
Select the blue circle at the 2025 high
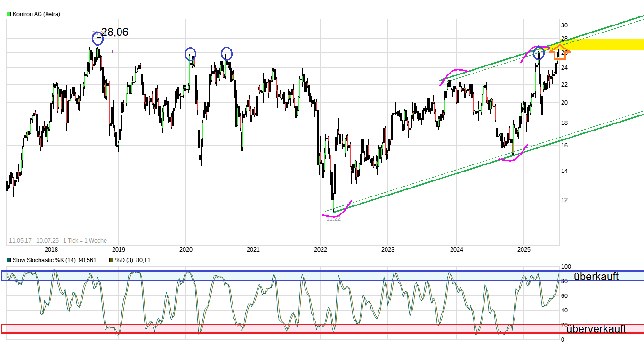[538, 53]
